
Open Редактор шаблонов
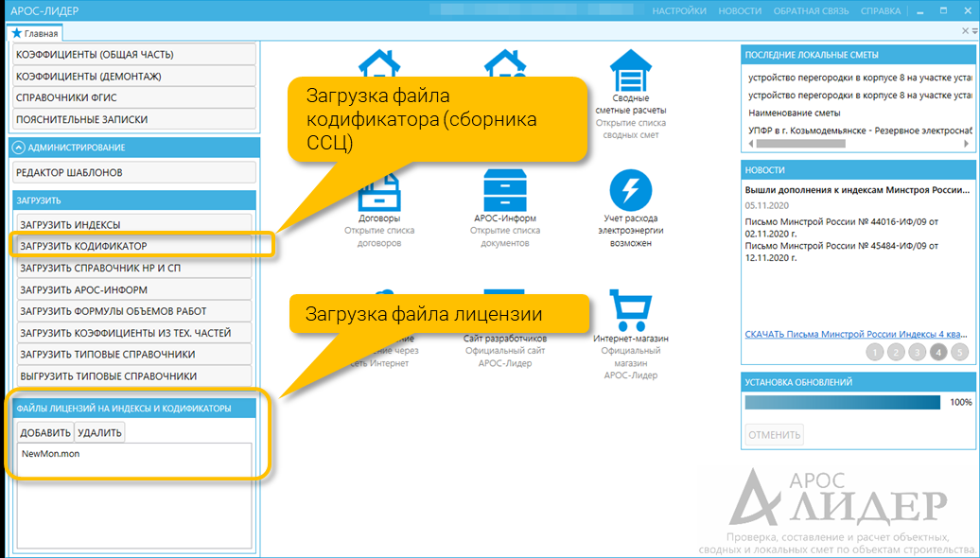point(133,172)
